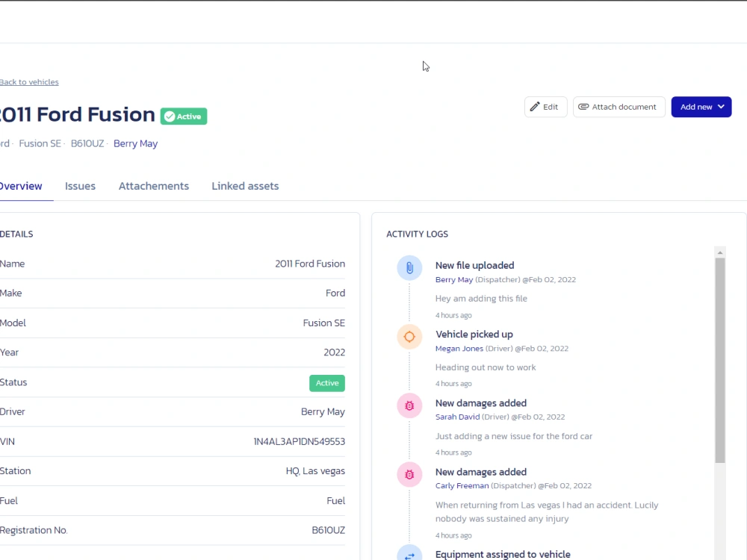Open Berry May link under vehicle title
747x560 pixels.
click(135, 143)
